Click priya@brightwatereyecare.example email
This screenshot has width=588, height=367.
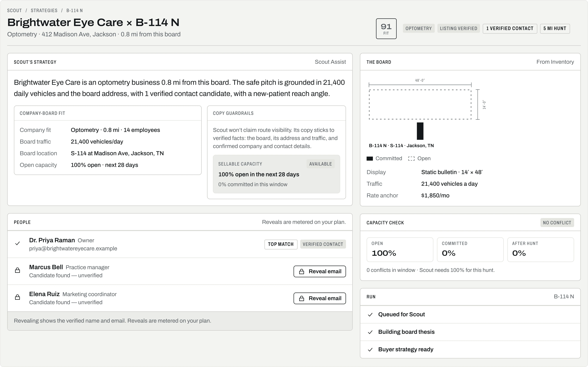coord(73,249)
